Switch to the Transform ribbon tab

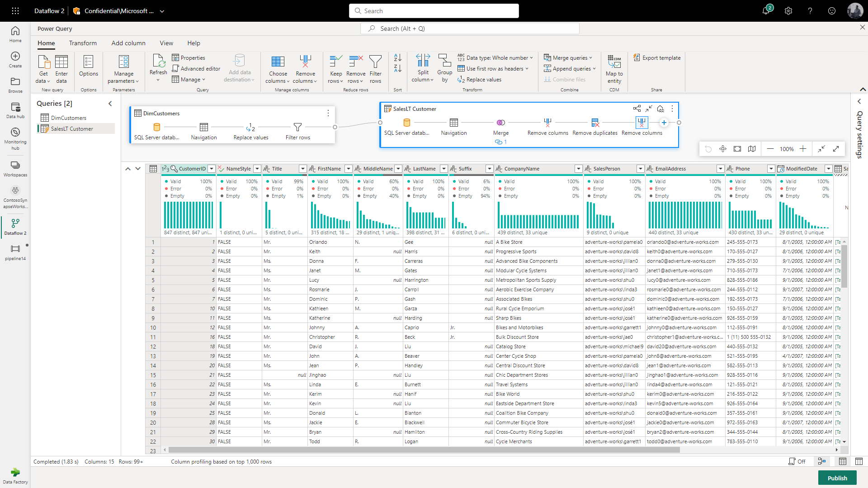pos(83,43)
